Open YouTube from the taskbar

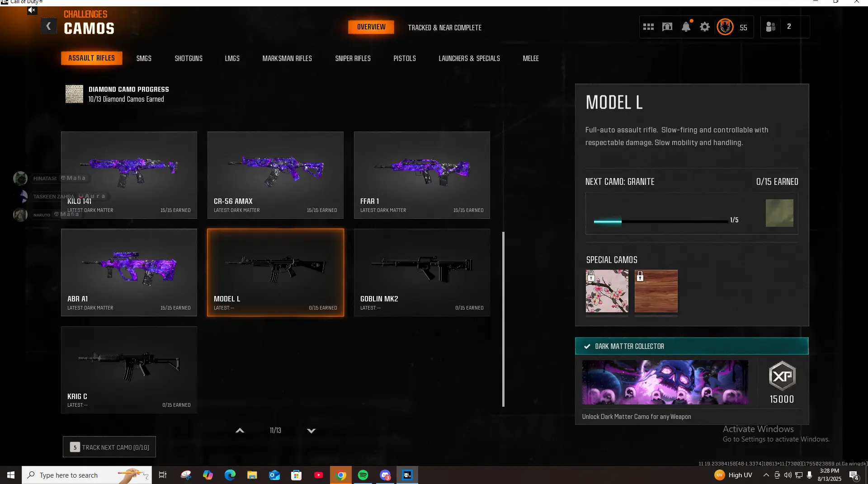pos(319,475)
